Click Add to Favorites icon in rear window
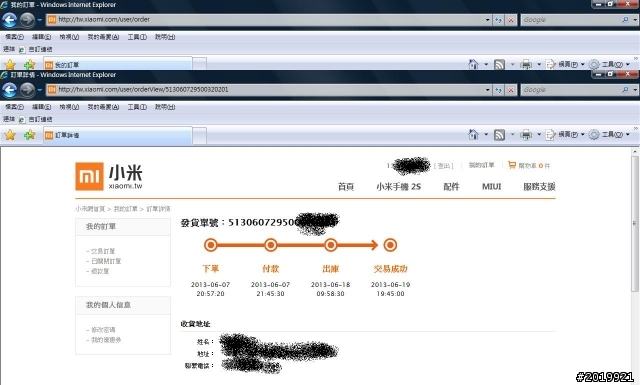Image resolution: width=640 pixels, height=385 pixels. 29,65
